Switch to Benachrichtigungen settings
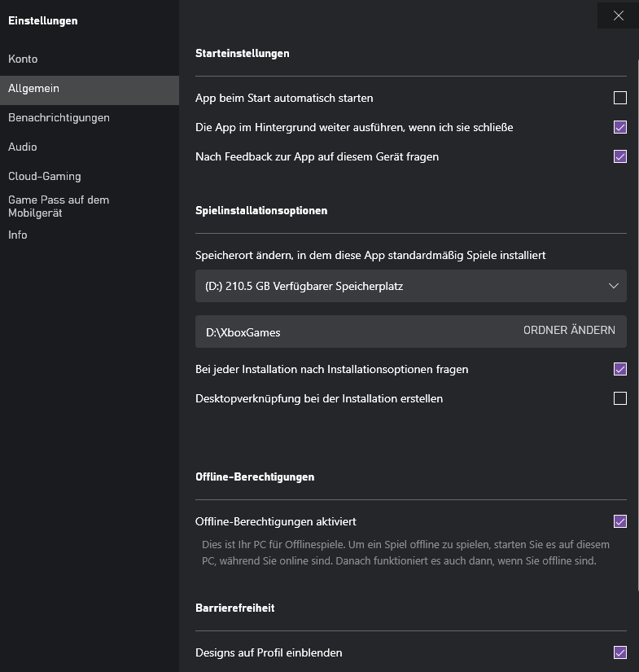 tap(59, 117)
